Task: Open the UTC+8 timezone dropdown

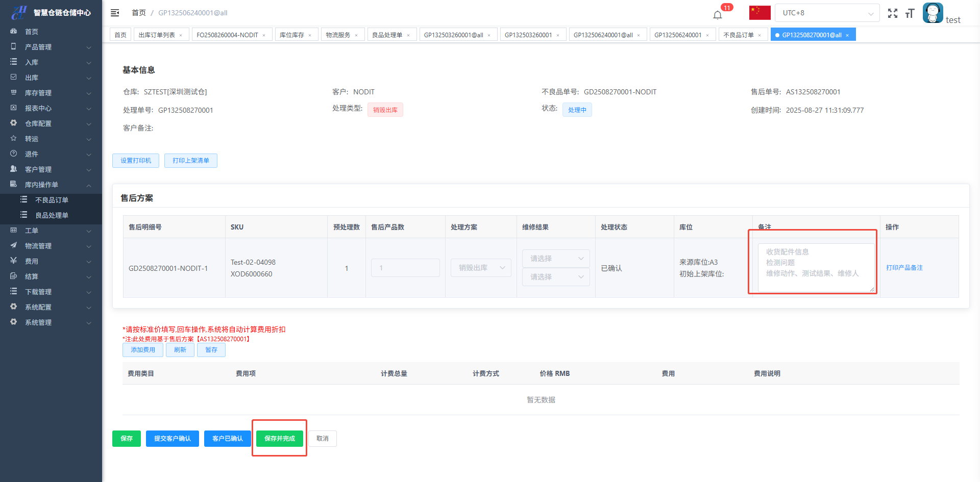Action: [x=827, y=13]
